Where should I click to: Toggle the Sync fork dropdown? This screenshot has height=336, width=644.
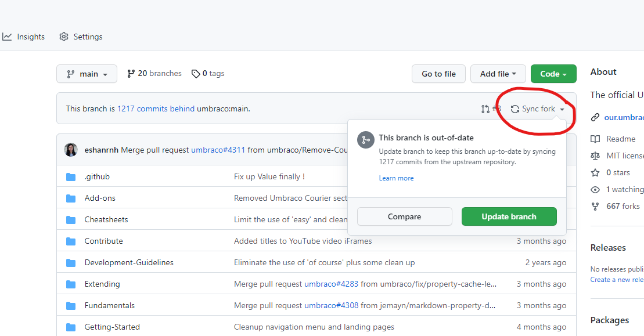click(538, 109)
